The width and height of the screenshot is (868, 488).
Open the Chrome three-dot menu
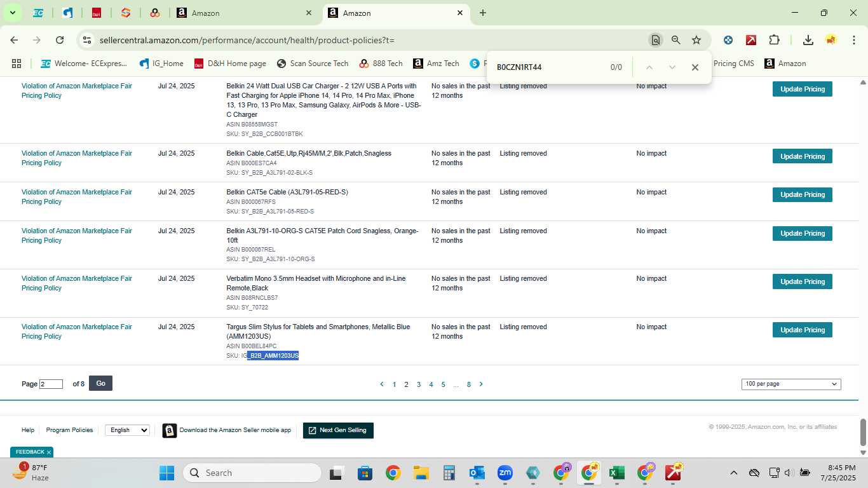pyautogui.click(x=853, y=40)
